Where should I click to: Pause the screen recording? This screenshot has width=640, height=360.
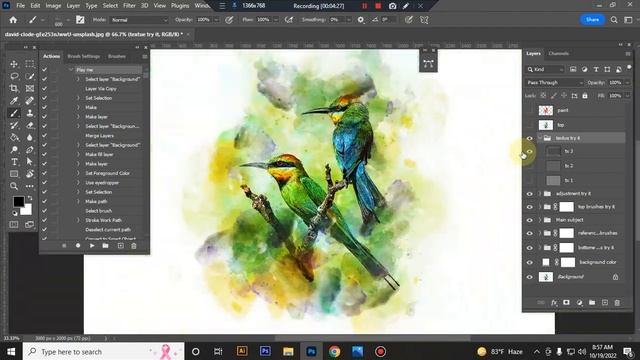tap(364, 6)
